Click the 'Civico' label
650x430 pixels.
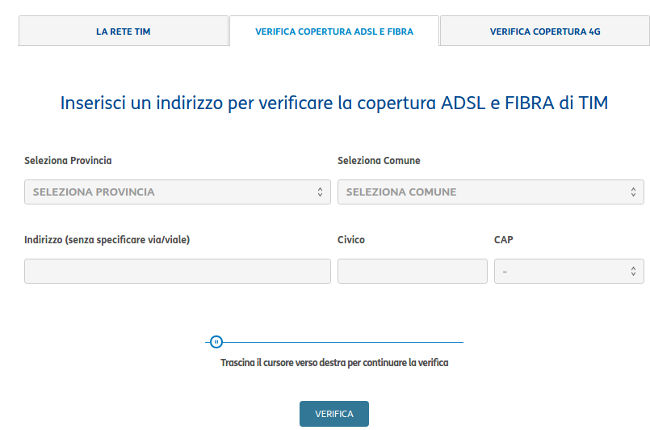pos(351,240)
